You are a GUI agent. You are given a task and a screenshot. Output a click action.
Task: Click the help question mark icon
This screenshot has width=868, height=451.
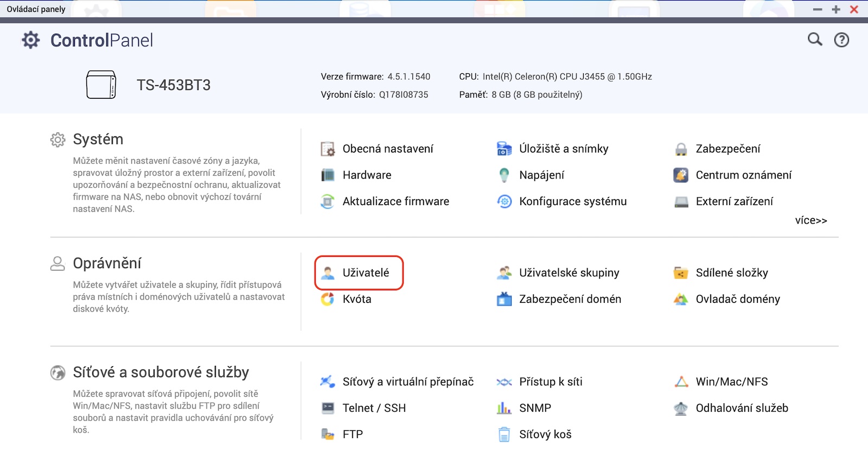841,40
